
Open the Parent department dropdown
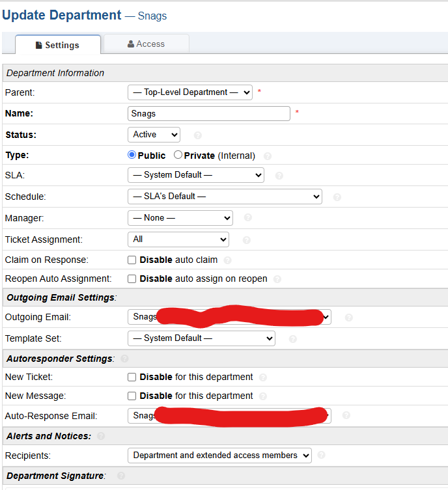pyautogui.click(x=189, y=92)
